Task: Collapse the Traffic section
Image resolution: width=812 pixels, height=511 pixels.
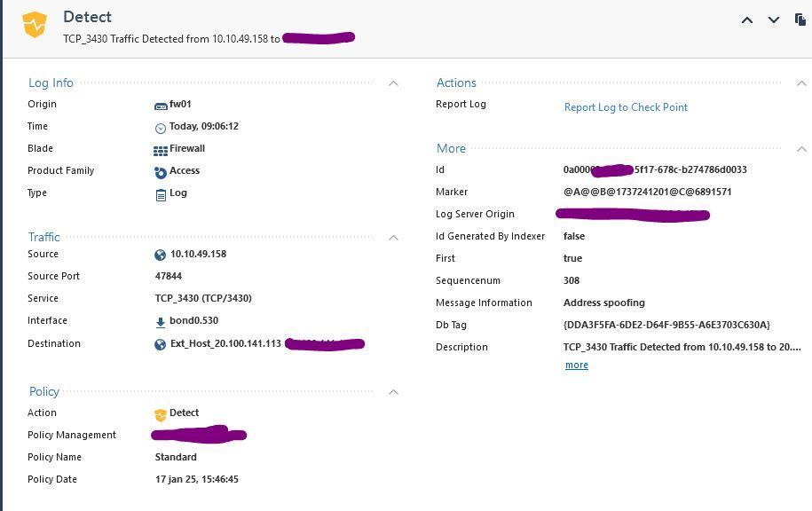Action: pos(393,238)
